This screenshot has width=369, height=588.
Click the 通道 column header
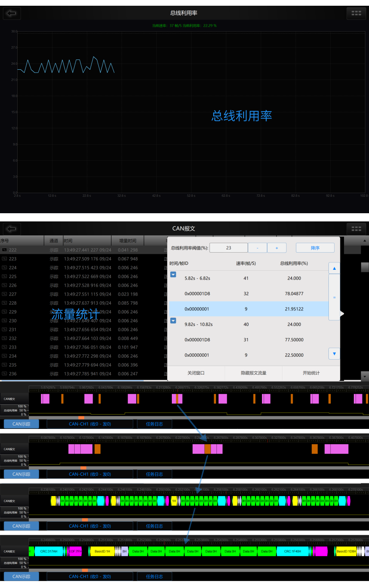(x=54, y=241)
